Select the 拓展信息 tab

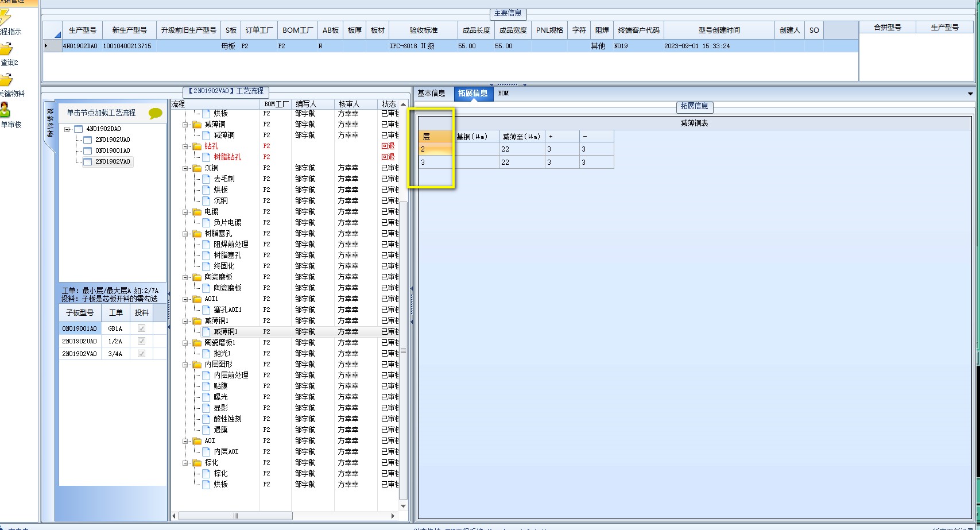pos(473,94)
